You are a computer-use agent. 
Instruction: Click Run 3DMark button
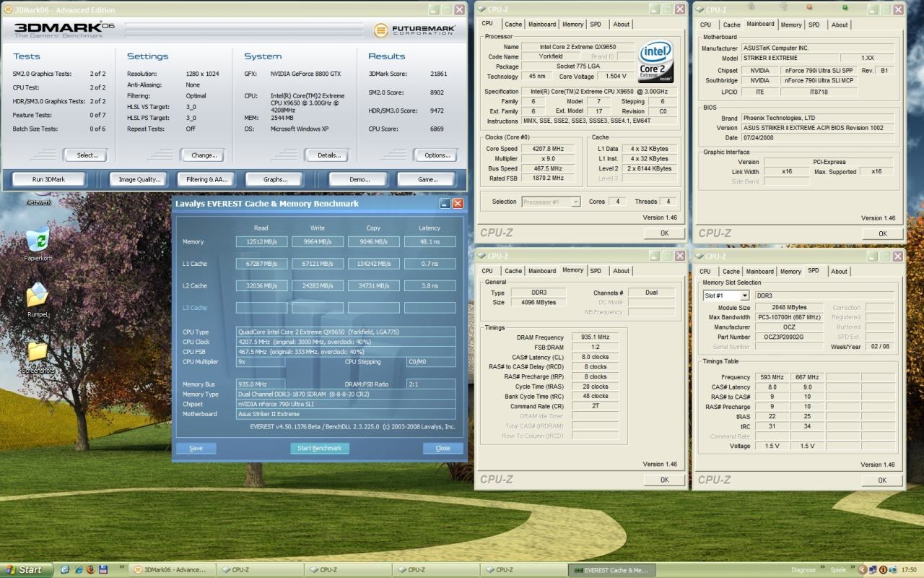[49, 179]
